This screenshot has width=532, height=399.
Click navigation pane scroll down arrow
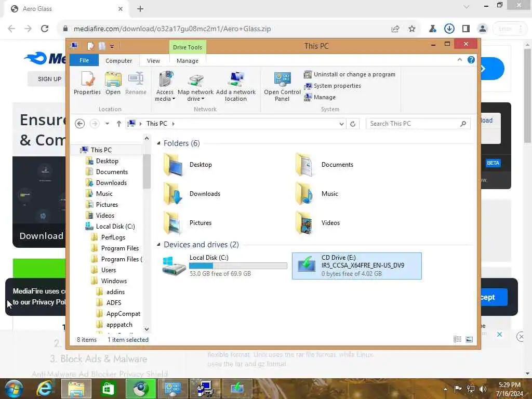[x=147, y=329]
